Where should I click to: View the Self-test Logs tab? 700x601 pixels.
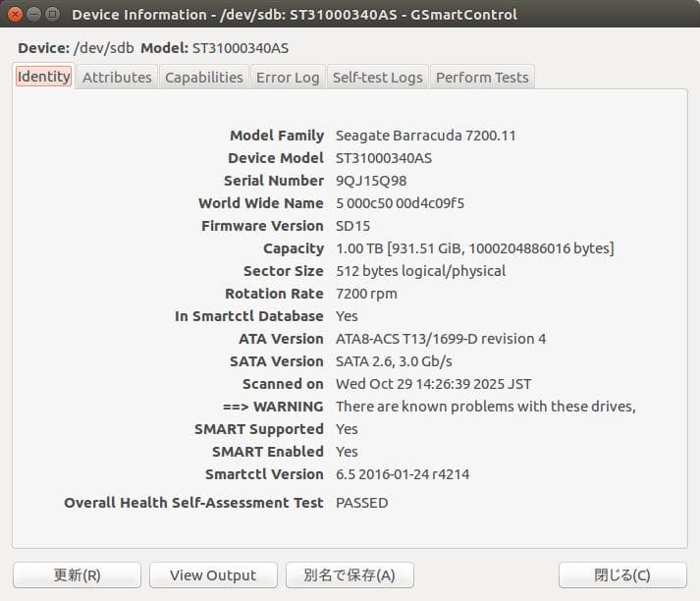pos(378,78)
